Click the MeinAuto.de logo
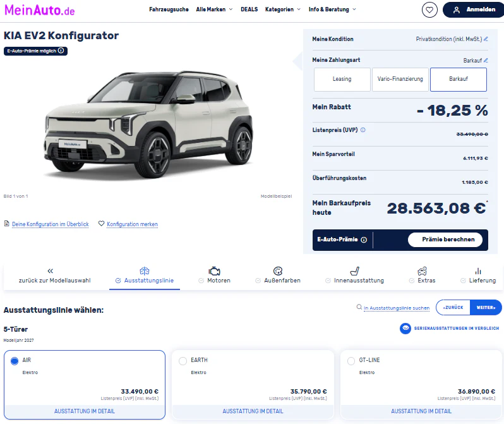The image size is (504, 424). [40, 10]
